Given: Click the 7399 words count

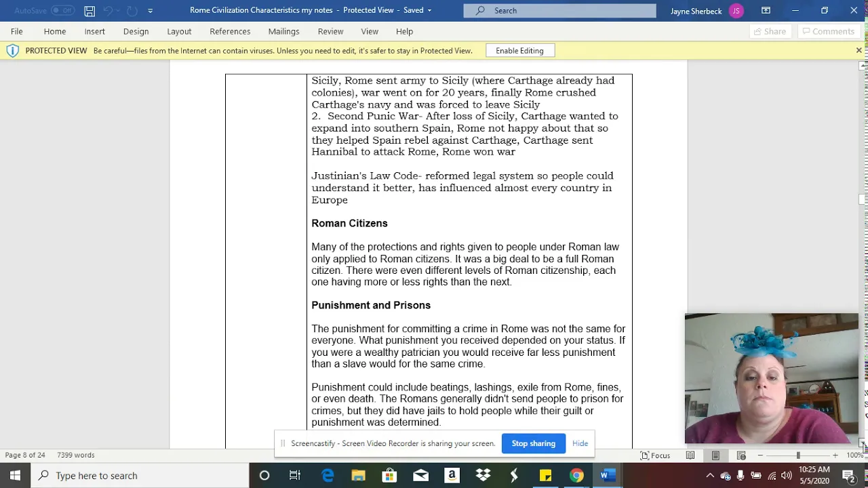Looking at the screenshot, I should 76,455.
